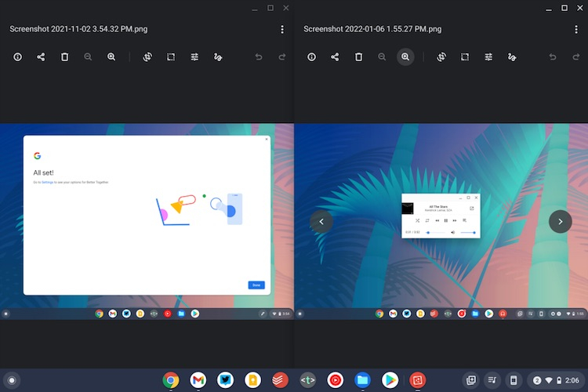
Task: Open Gmail from the shelf
Action: click(x=198, y=380)
